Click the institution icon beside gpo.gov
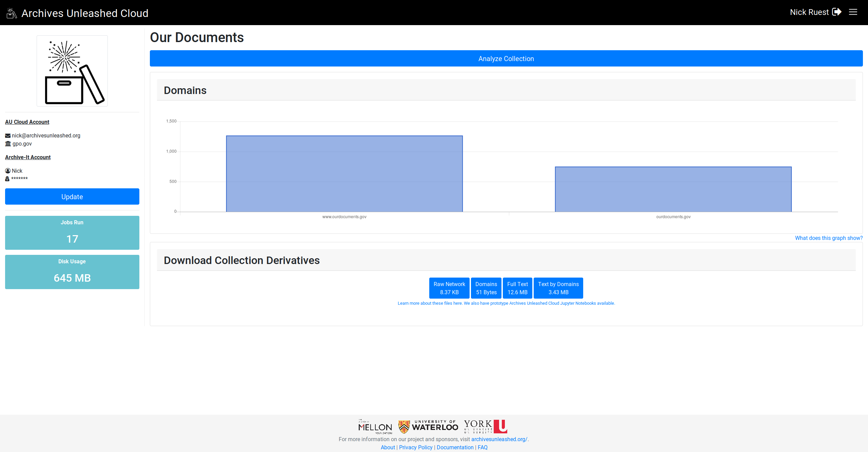 pyautogui.click(x=8, y=144)
